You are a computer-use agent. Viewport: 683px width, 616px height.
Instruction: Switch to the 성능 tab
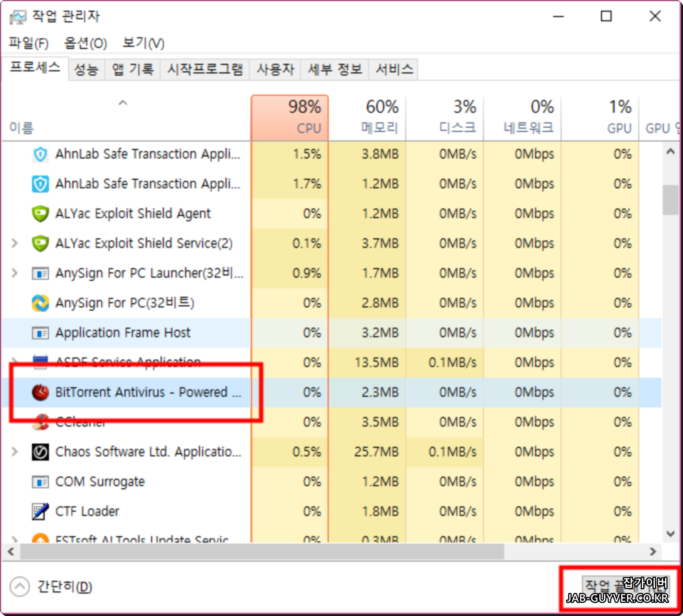(x=87, y=69)
